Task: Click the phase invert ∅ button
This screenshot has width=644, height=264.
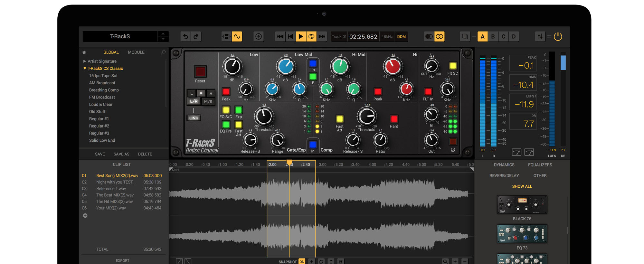Action: 453,142
